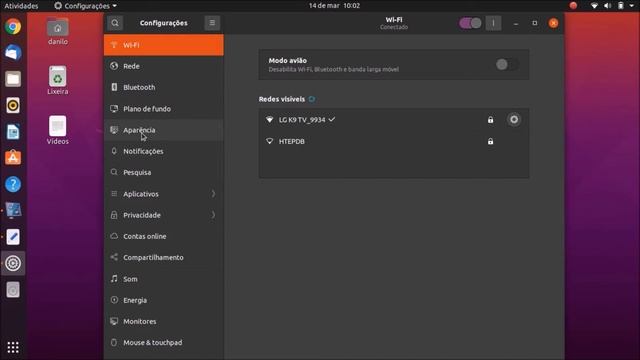
Task: Click the share icon beside Compartilhamento
Action: 114,257
